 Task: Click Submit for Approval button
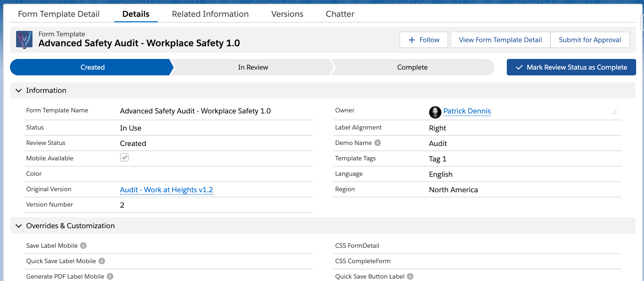(590, 40)
